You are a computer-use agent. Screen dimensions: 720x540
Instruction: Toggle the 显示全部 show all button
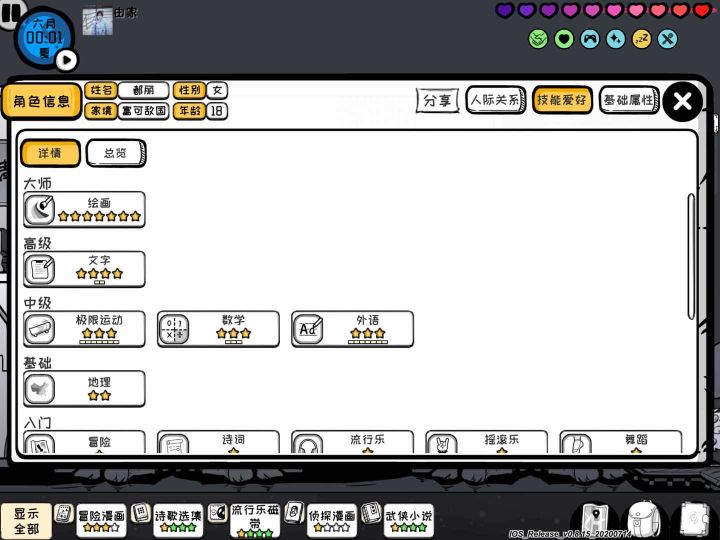(26, 521)
